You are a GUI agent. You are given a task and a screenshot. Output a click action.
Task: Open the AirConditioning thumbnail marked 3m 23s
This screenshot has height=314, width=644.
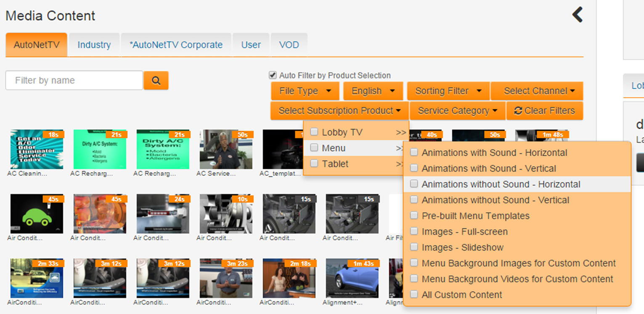226,278
